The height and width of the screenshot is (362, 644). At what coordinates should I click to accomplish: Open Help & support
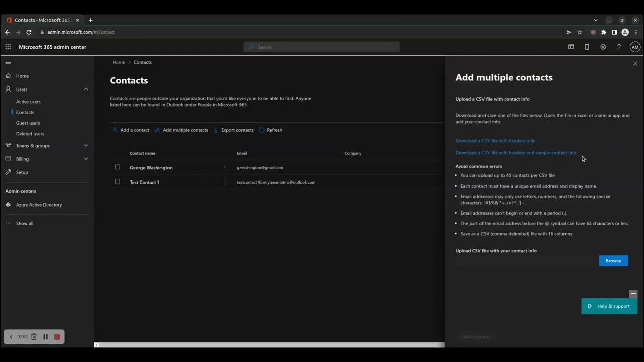[x=609, y=306]
